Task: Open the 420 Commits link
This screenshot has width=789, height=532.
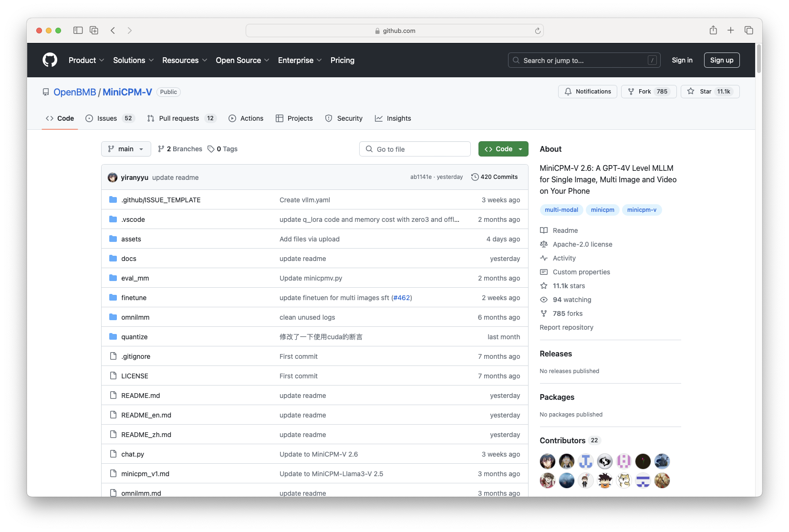Action: pos(494,177)
